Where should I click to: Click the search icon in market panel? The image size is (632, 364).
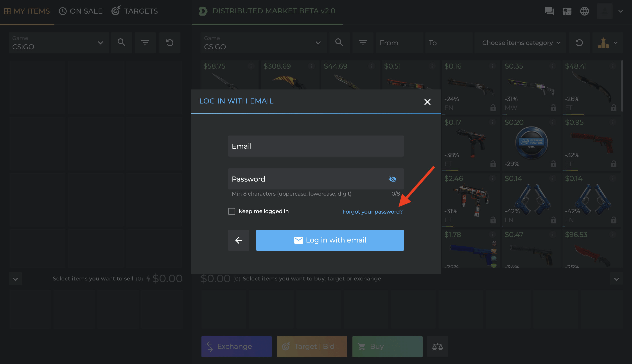(x=339, y=43)
